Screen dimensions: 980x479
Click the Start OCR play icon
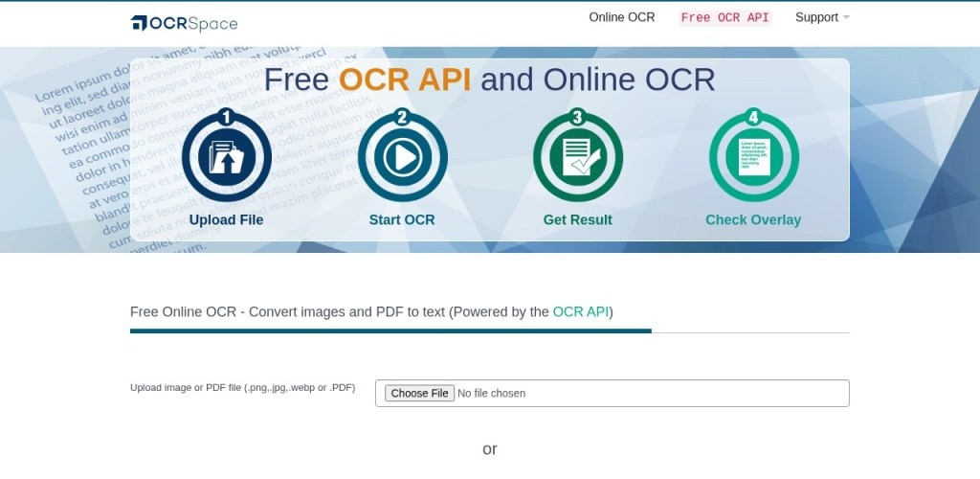coord(402,158)
